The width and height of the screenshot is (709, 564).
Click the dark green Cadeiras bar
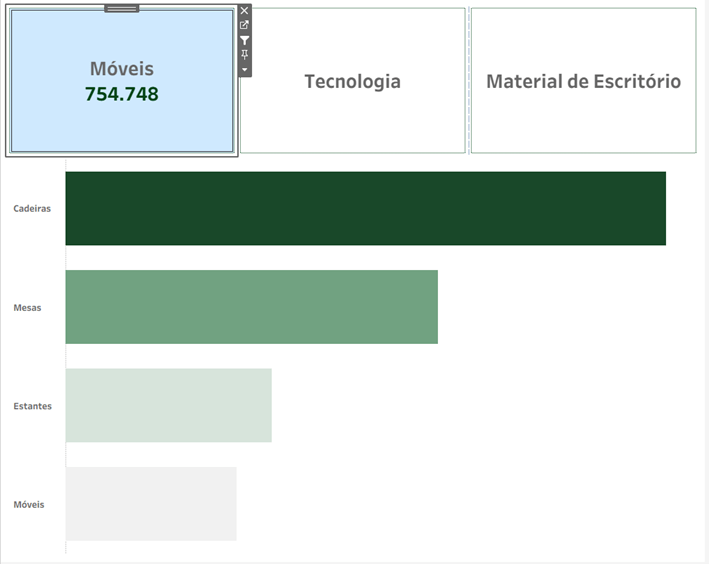coord(365,208)
